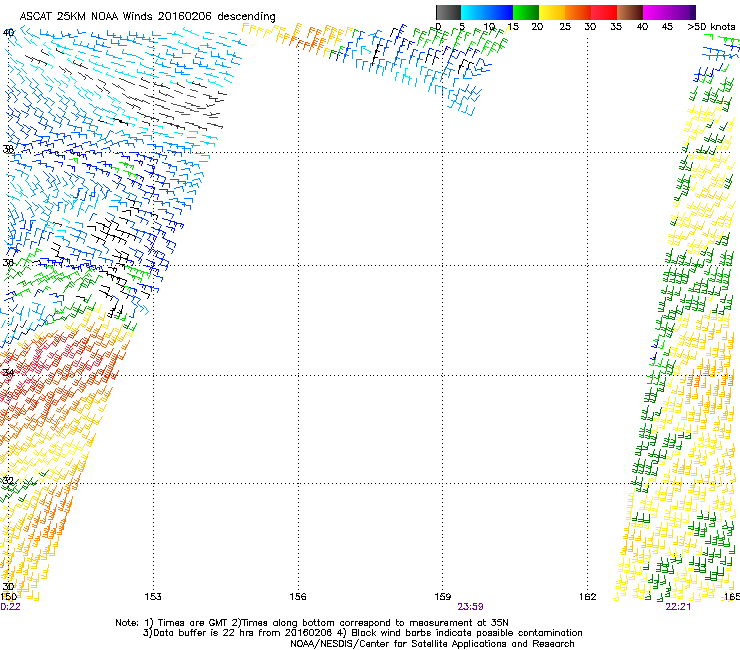Screen dimensions: 740x650
Task: Click the latitude label '38' on left axis
Action: coord(8,149)
